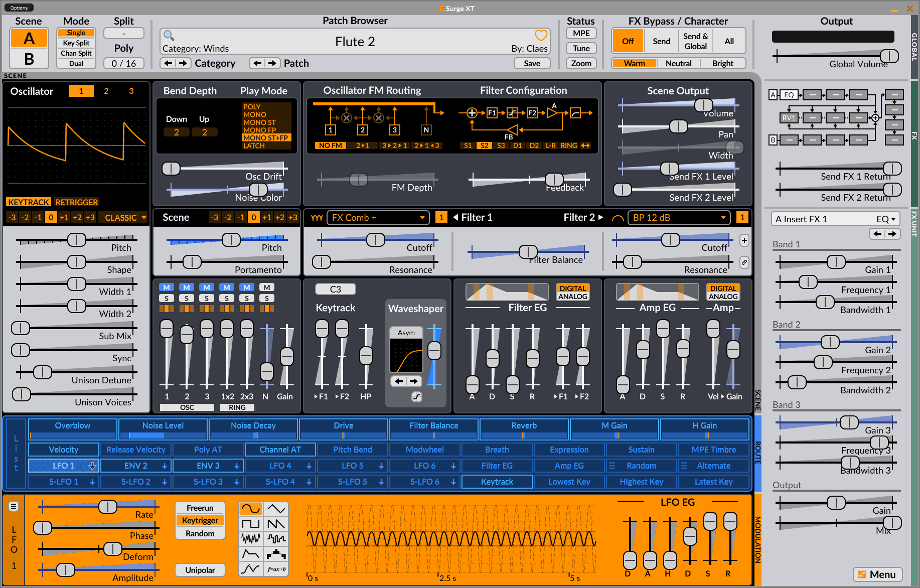Click the Save patch button

pyautogui.click(x=532, y=63)
